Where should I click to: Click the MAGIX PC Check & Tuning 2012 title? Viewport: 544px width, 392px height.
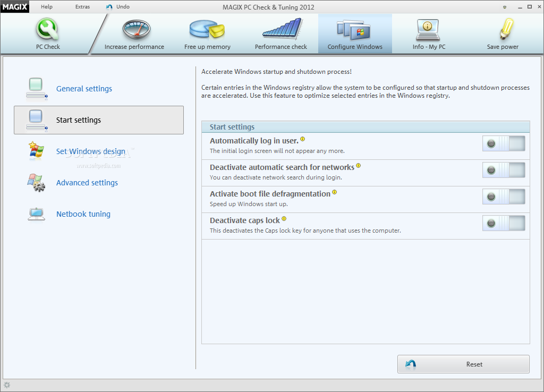coord(268,7)
